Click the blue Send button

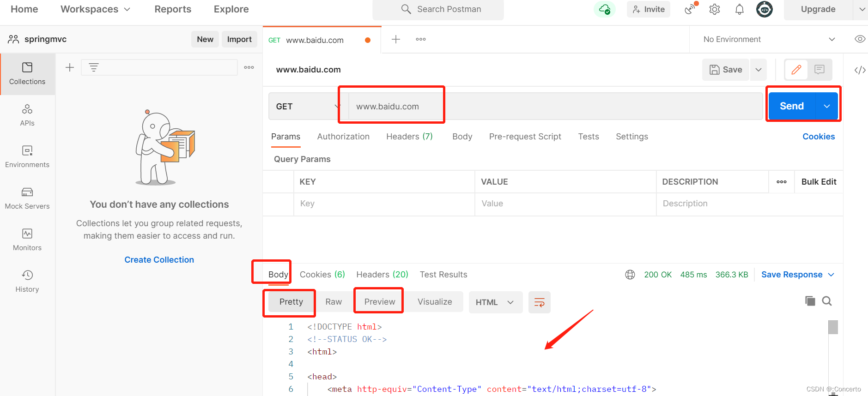click(792, 106)
